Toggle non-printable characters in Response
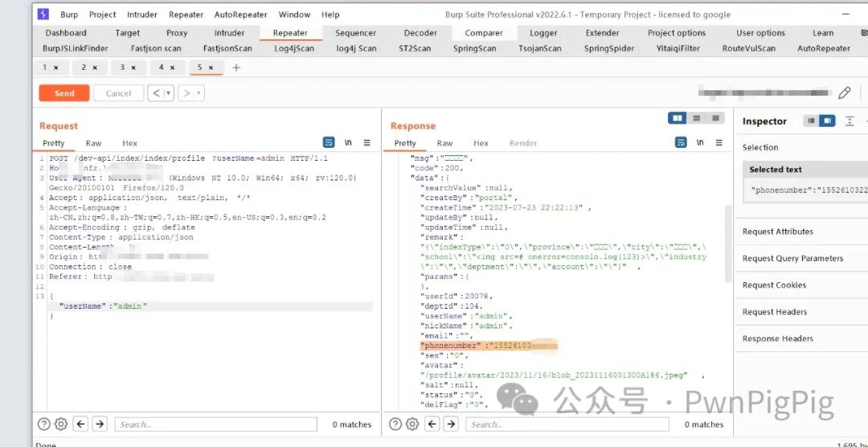This screenshot has height=447, width=868. 700,142
